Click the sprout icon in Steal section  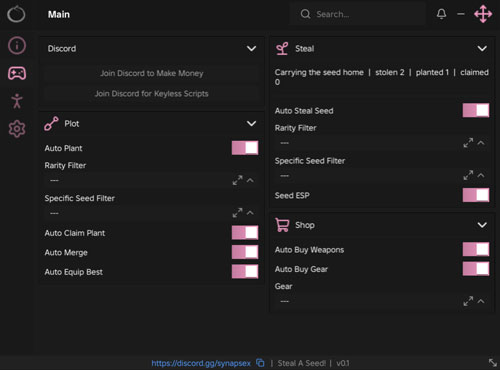282,49
